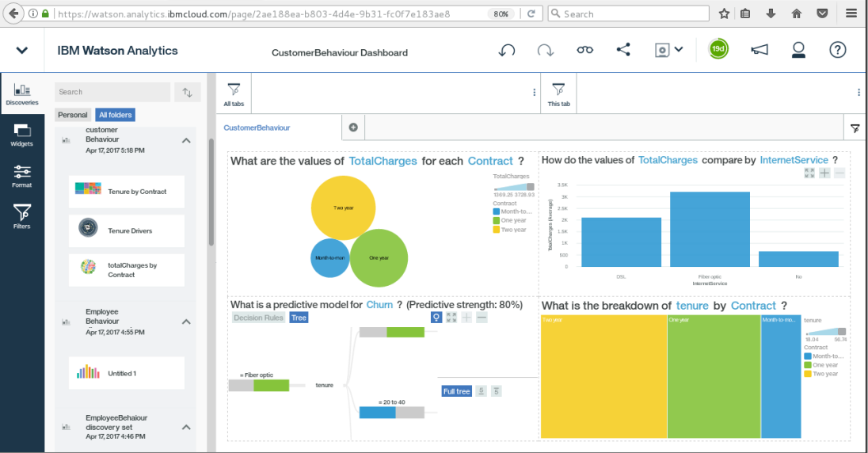Reload the page in the browser
The image size is (868, 453).
(x=531, y=13)
